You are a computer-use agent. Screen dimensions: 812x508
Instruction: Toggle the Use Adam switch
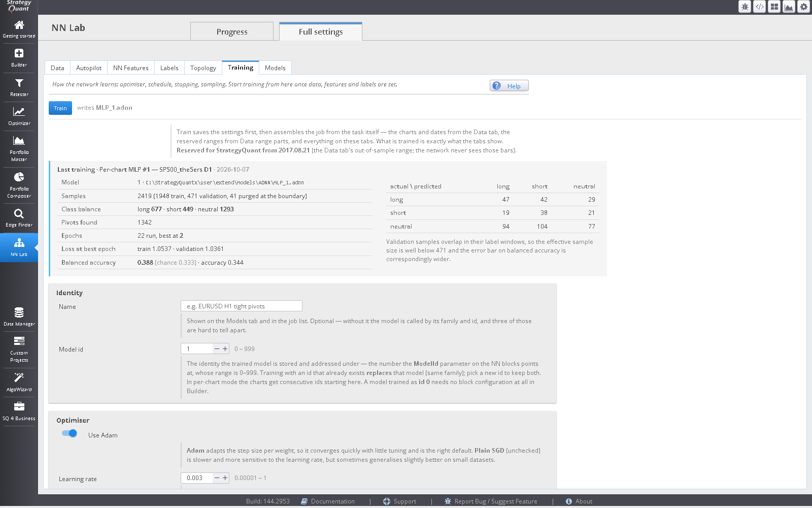69,433
